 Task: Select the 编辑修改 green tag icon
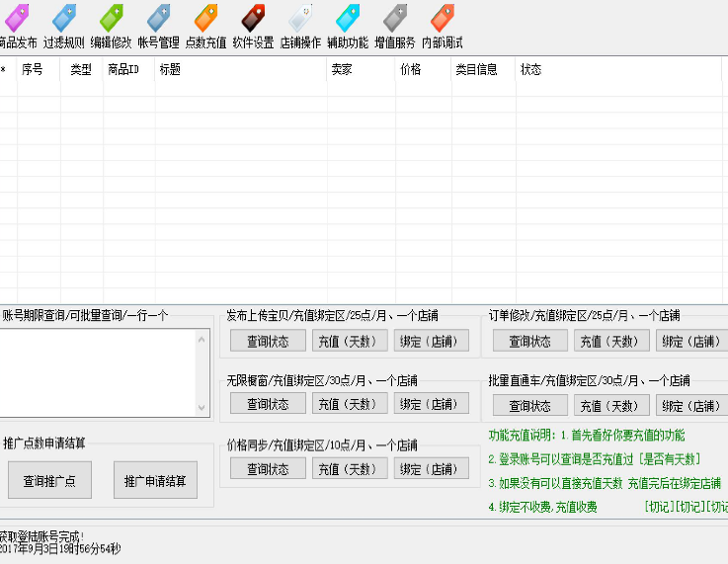pos(111,18)
